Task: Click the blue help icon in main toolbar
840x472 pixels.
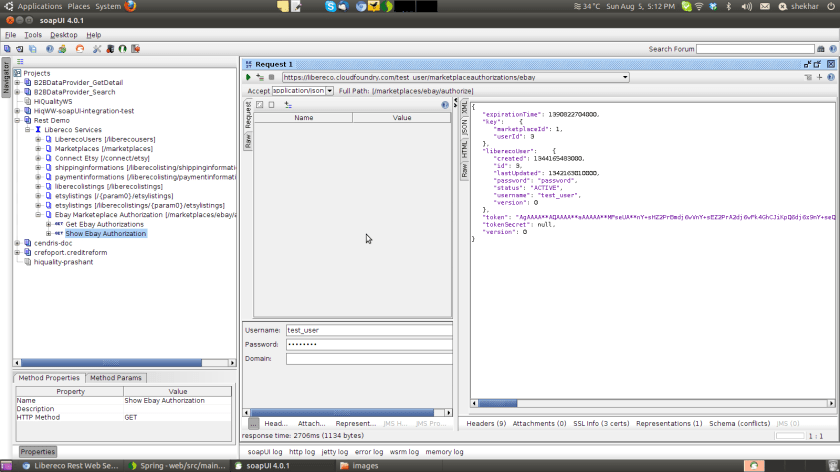Action: tap(49, 48)
